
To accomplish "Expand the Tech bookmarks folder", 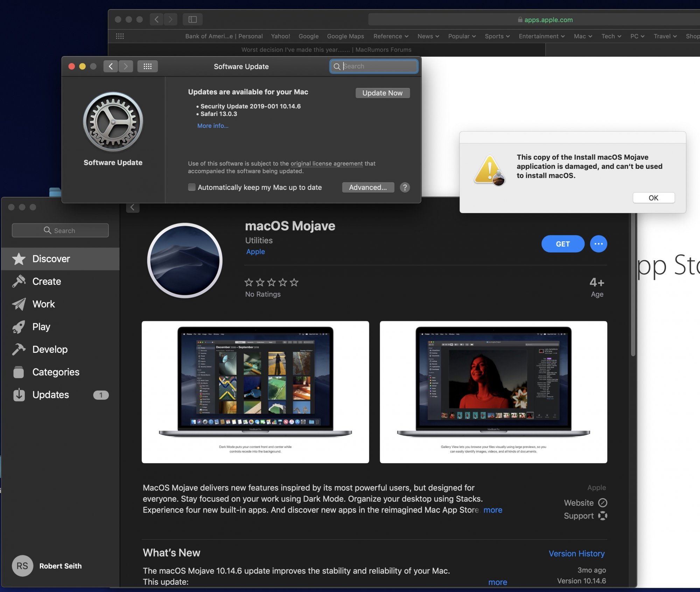I will (x=611, y=36).
